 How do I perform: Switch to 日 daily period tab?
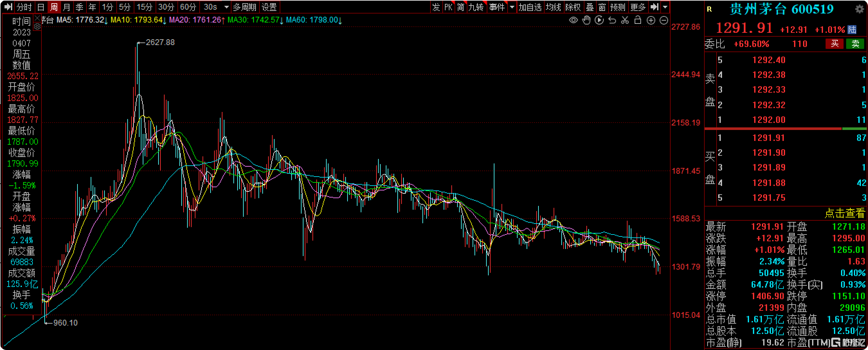(41, 7)
